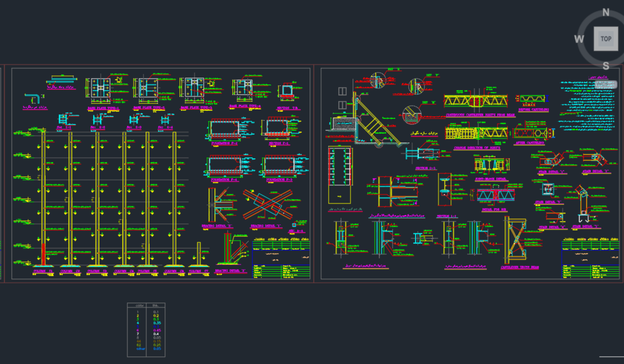The height and width of the screenshot is (364, 624).
Task: Click the Before Casteling beam detail
Action: [x=533, y=100]
